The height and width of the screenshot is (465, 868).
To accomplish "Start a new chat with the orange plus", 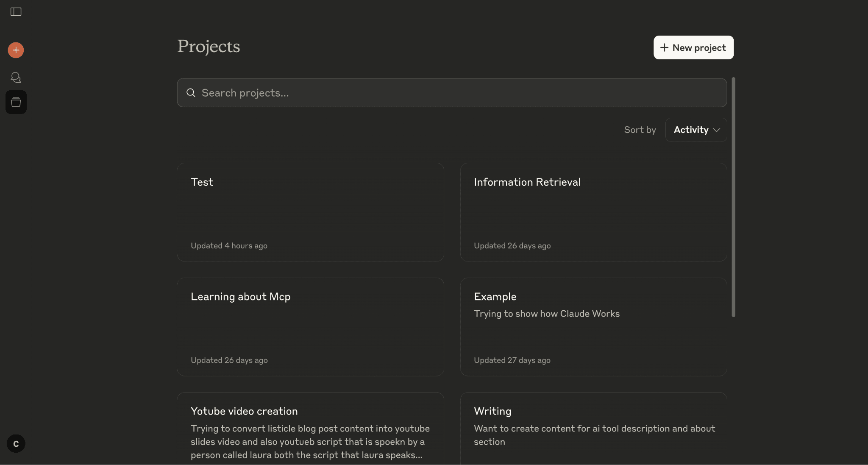I will point(16,50).
